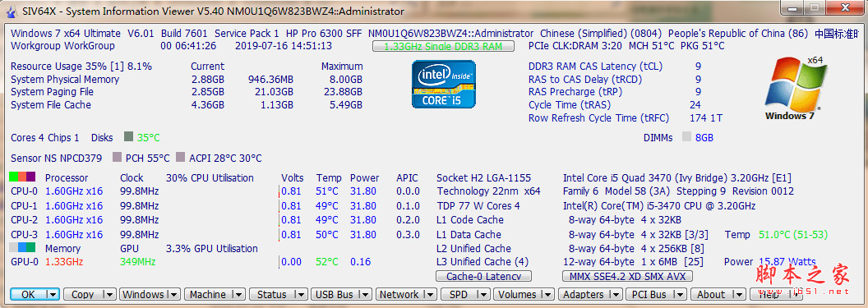Expand the Network dropdown arrow
Screen dimensions: 868x308
tap(430, 295)
